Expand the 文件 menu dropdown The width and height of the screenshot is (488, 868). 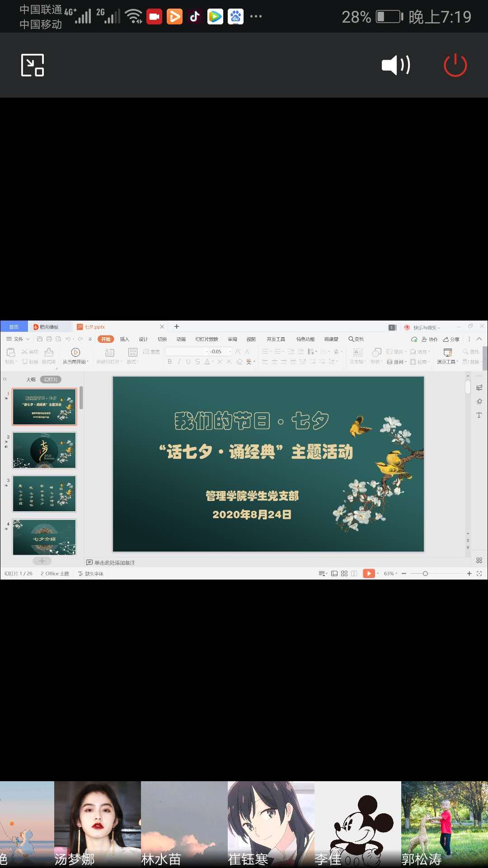[18, 339]
